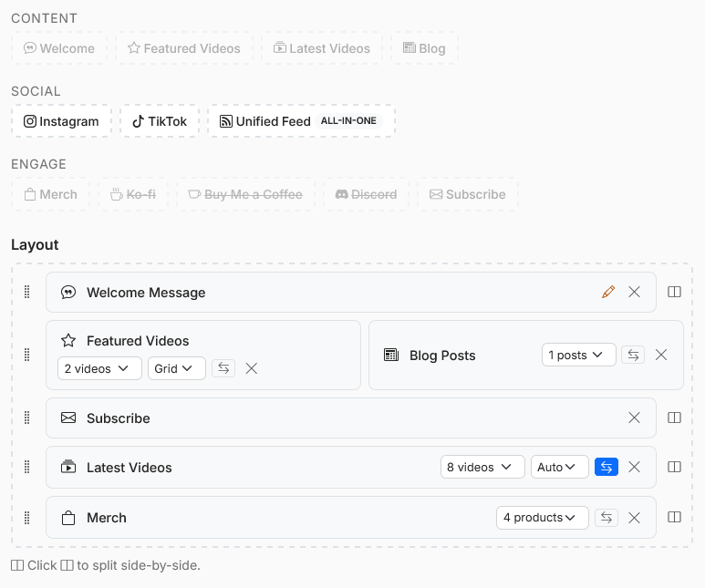Click the Subscribe chip under Engage
Image resolution: width=705 pixels, height=588 pixels.
click(x=468, y=194)
